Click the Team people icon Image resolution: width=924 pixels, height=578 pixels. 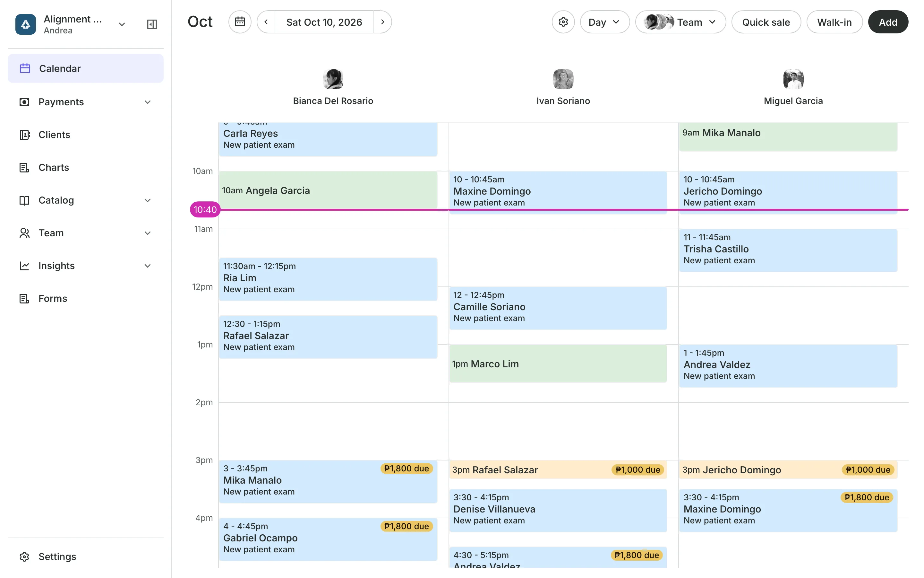[24, 233]
